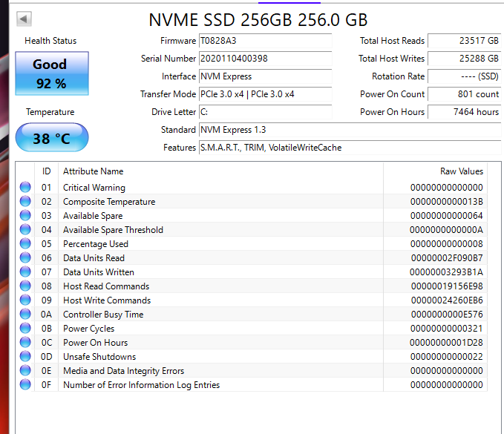Click the status orb for Number of Error Information Log Entries
Viewport: 504px width, 434px height.
click(x=25, y=385)
